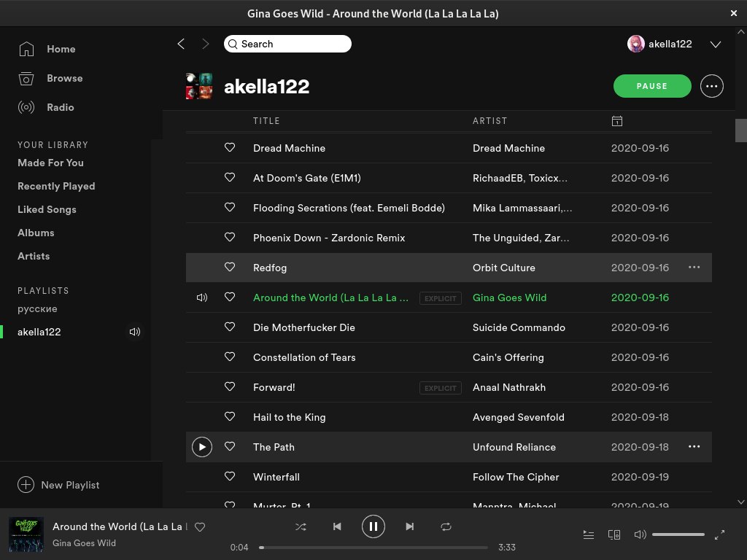Open artist Gina Goes Wild in list
747x560 pixels.
point(509,297)
